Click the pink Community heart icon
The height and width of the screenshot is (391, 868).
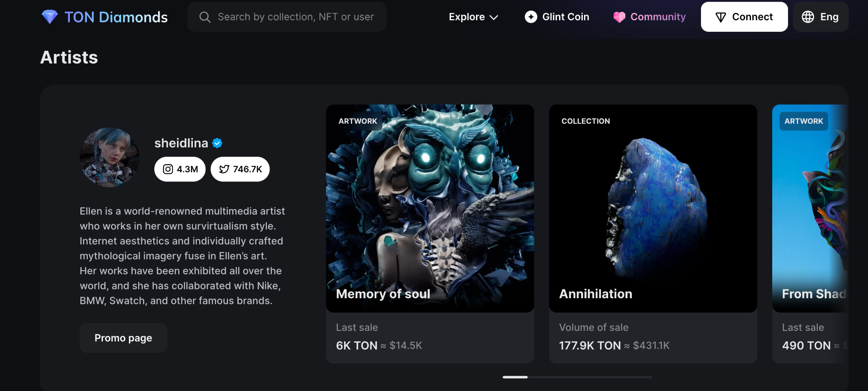619,17
